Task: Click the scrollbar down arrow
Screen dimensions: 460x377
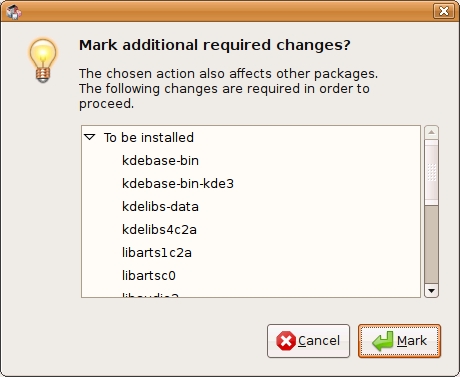Action: tap(431, 291)
